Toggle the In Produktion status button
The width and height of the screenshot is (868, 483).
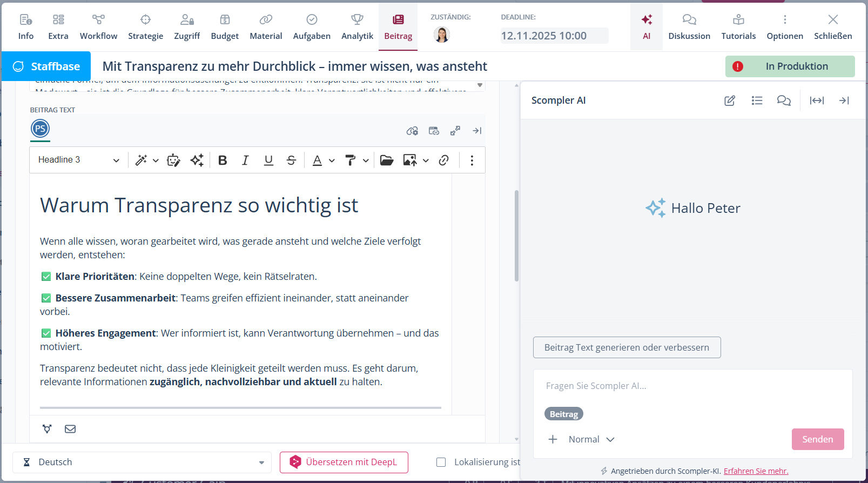click(790, 66)
